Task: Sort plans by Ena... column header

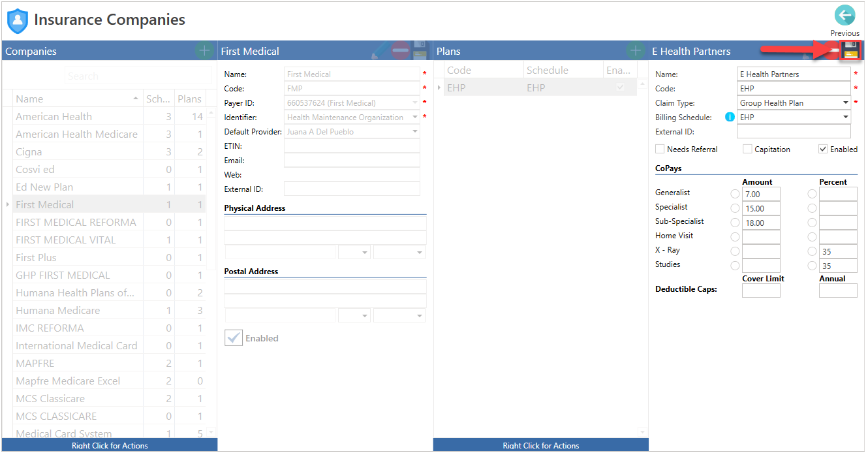Action: tap(619, 70)
